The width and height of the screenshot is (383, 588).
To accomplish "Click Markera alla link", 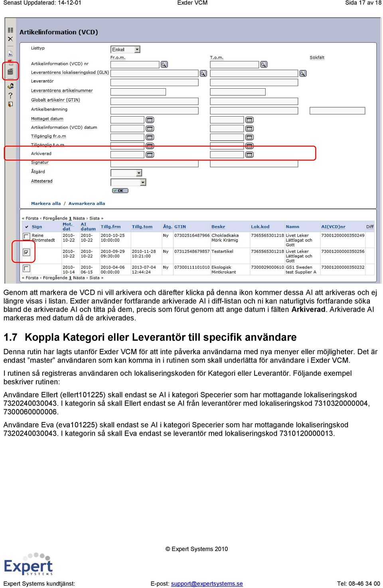I will pyautogui.click(x=46, y=203).
